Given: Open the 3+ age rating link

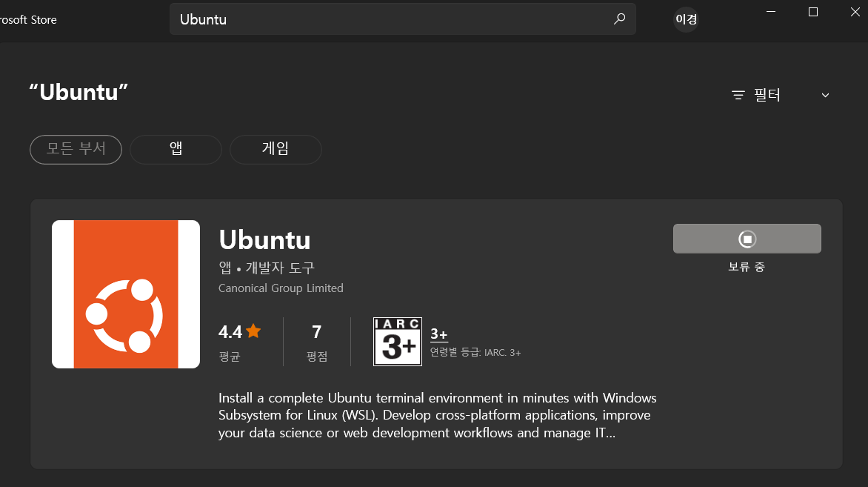Looking at the screenshot, I should tap(438, 334).
